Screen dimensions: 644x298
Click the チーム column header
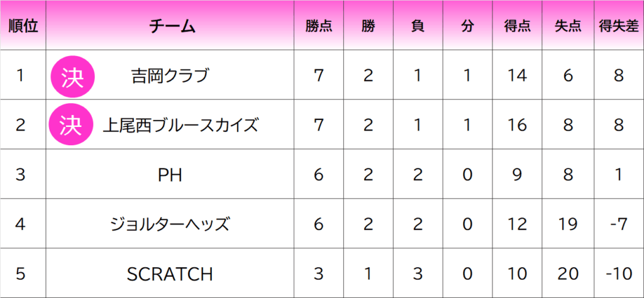[172, 26]
